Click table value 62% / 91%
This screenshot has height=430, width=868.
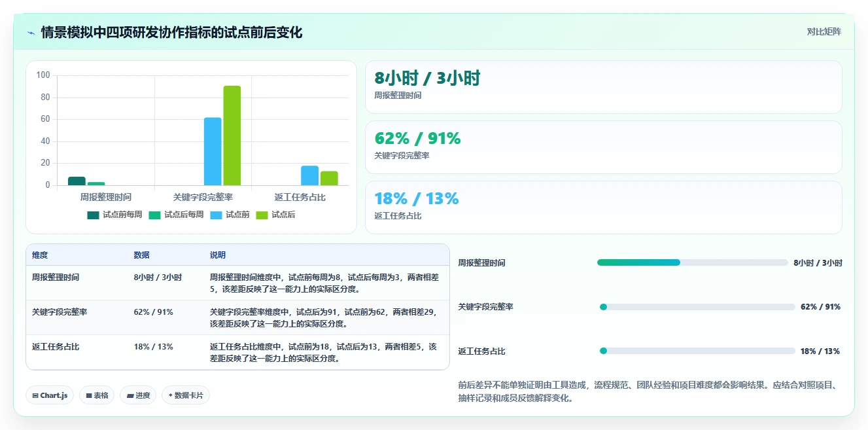tap(153, 312)
